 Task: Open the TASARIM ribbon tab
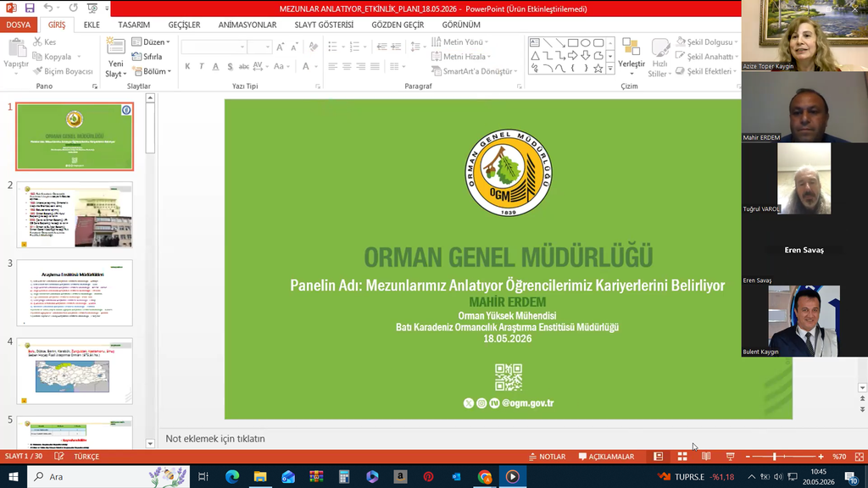[134, 25]
